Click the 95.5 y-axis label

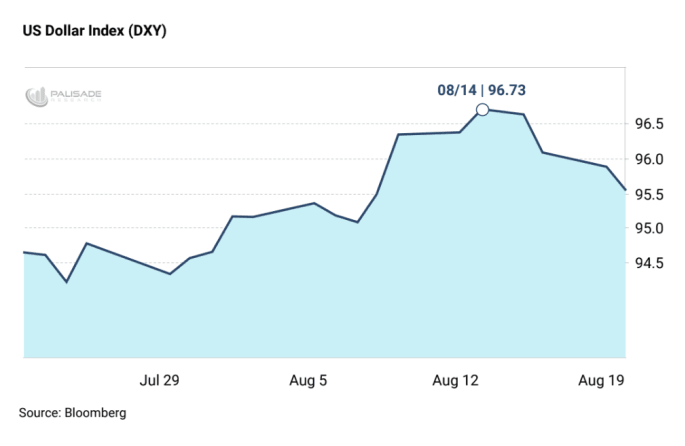(650, 194)
